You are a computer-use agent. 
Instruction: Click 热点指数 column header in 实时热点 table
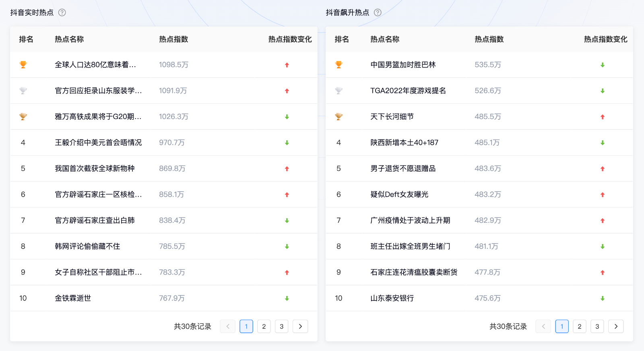click(x=173, y=39)
